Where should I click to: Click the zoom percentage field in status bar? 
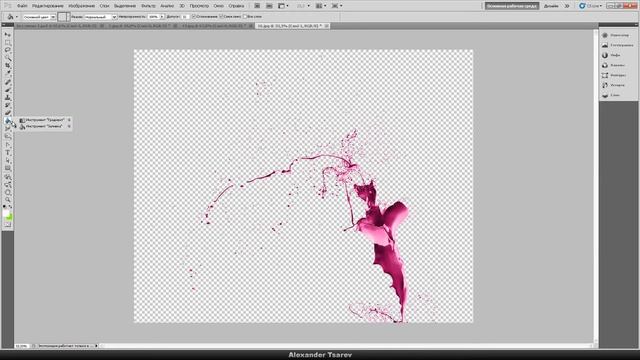[x=22, y=346]
